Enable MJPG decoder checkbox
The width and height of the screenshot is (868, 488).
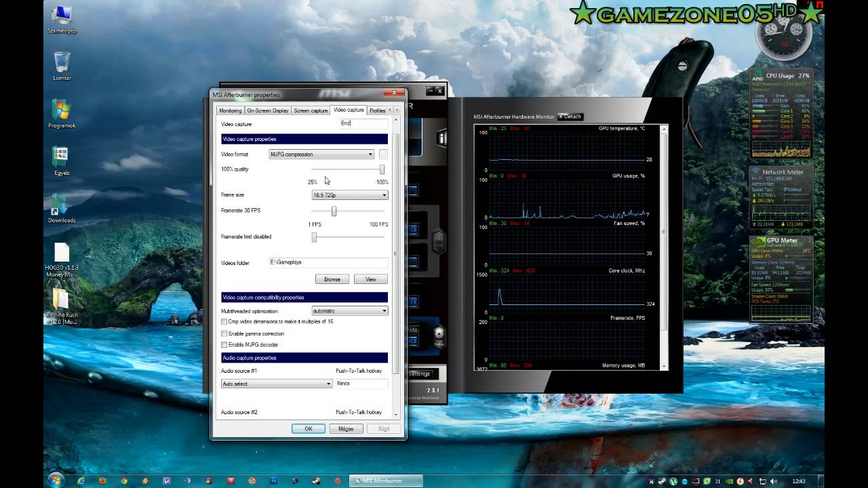pos(224,345)
